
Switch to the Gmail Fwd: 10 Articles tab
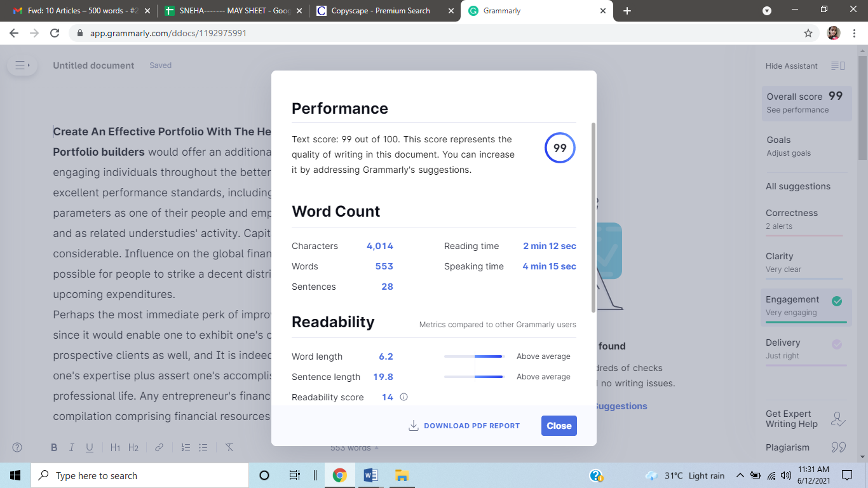[83, 11]
